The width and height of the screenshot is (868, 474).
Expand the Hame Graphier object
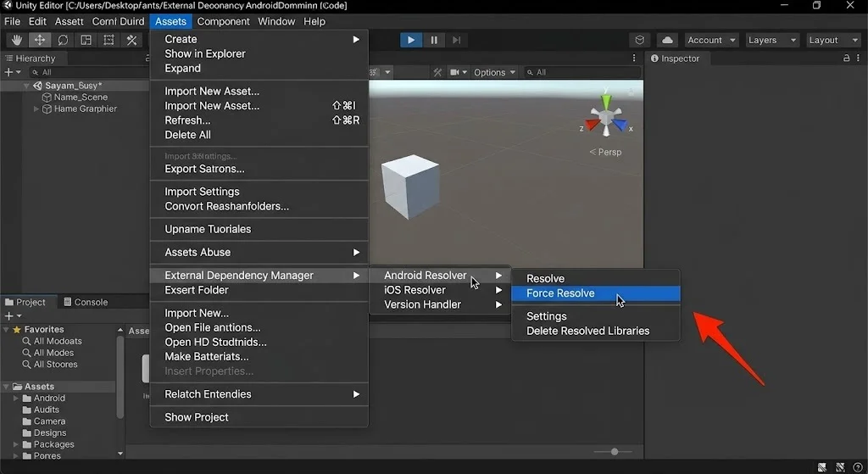(x=36, y=109)
